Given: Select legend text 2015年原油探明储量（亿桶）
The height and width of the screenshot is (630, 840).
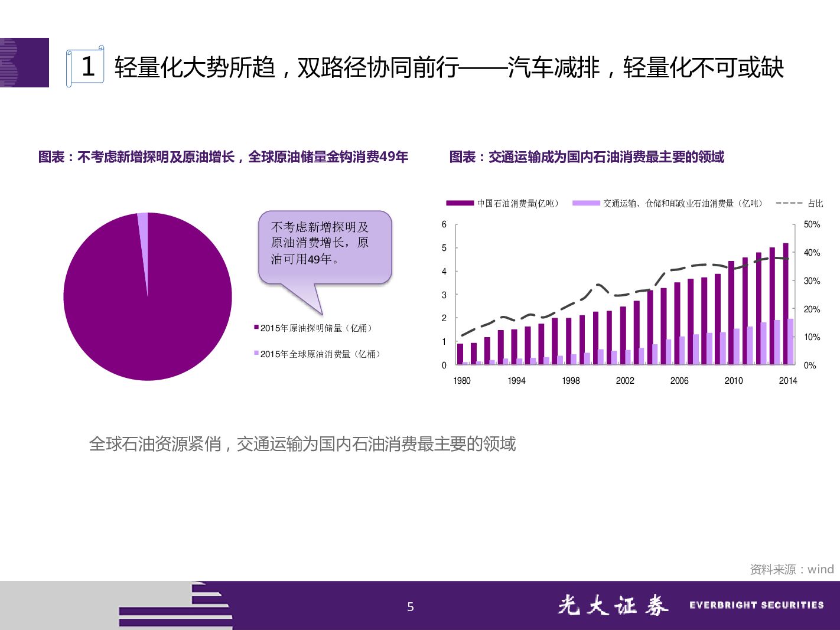Looking at the screenshot, I should pos(318,328).
